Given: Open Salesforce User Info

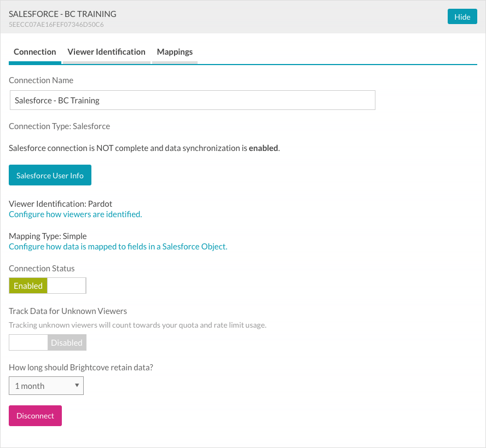Looking at the screenshot, I should click(50, 176).
